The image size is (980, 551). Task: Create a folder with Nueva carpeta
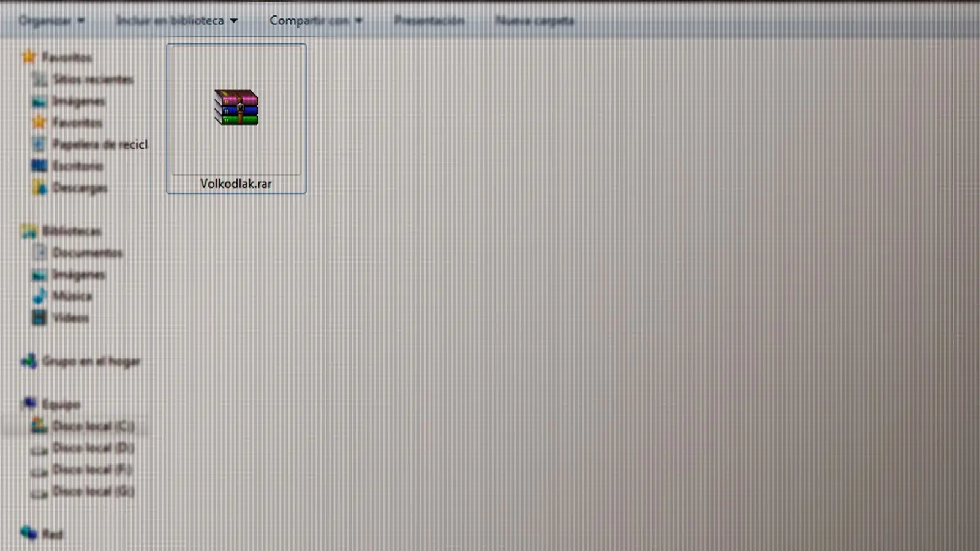coord(534,21)
